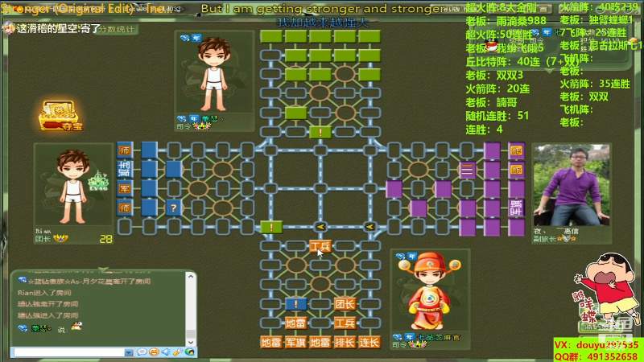
Task: View the Rian player avatar
Action: coord(73,187)
